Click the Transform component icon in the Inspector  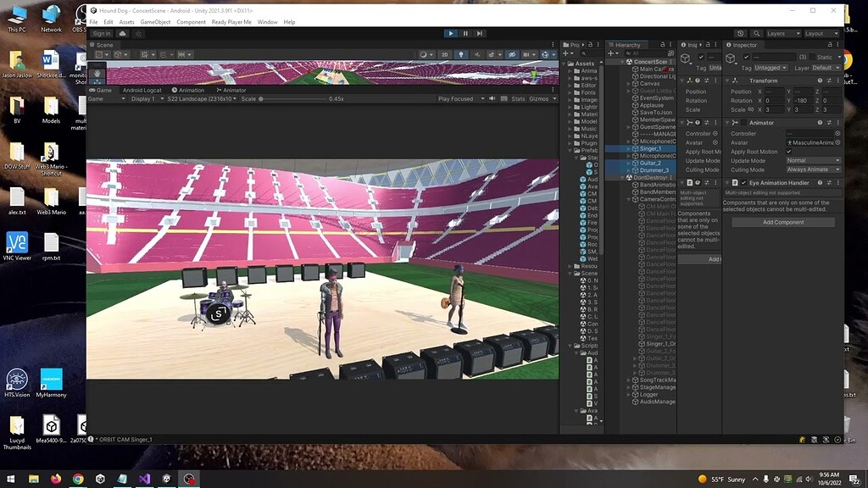point(733,80)
